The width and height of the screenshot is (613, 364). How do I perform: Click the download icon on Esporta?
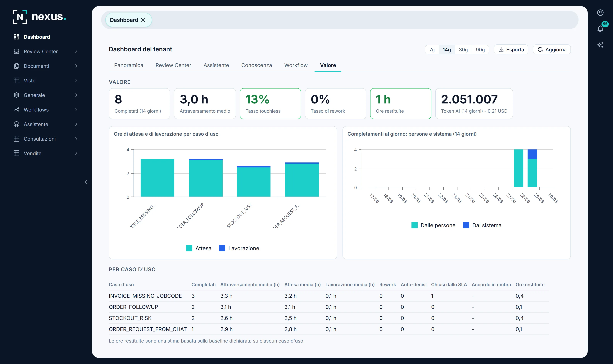tap(501, 50)
